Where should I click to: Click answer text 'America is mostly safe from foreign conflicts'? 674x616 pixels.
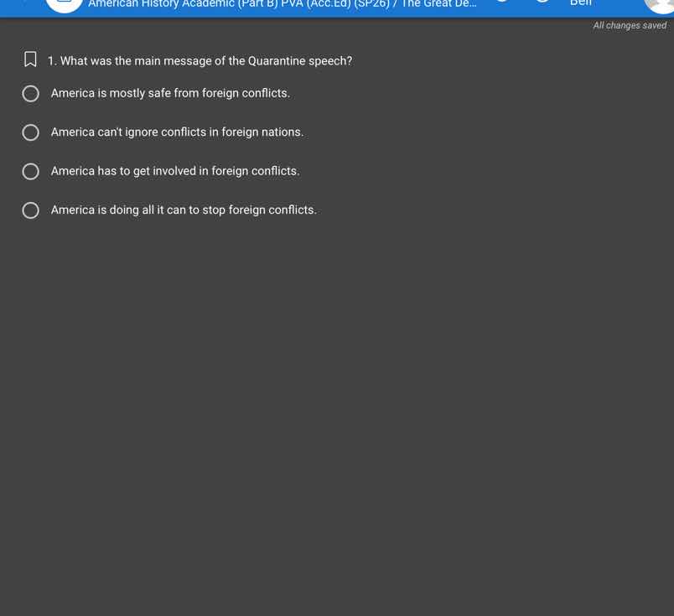pyautogui.click(x=170, y=93)
